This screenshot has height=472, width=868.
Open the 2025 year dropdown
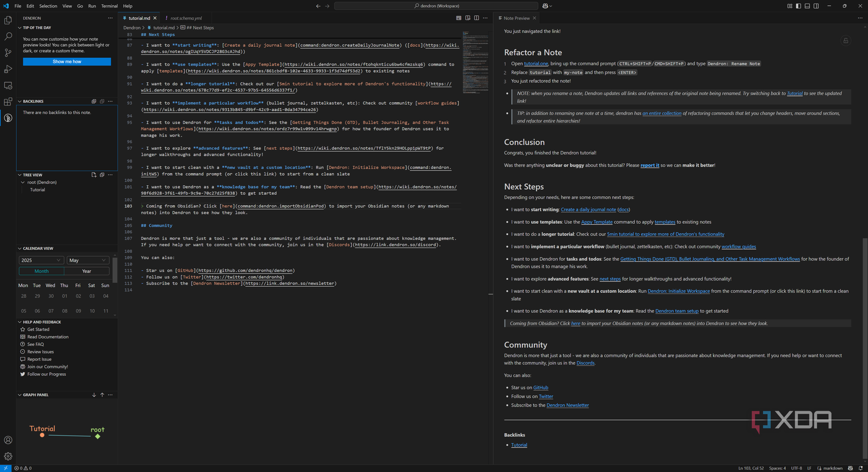tap(41, 260)
